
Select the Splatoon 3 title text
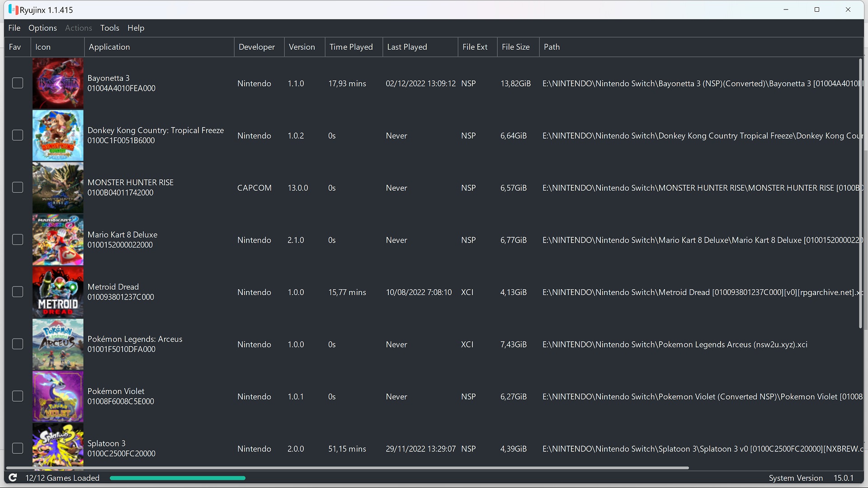tap(106, 443)
